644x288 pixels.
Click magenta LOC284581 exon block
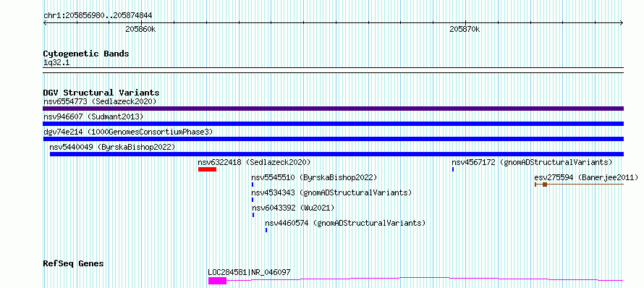(217, 281)
